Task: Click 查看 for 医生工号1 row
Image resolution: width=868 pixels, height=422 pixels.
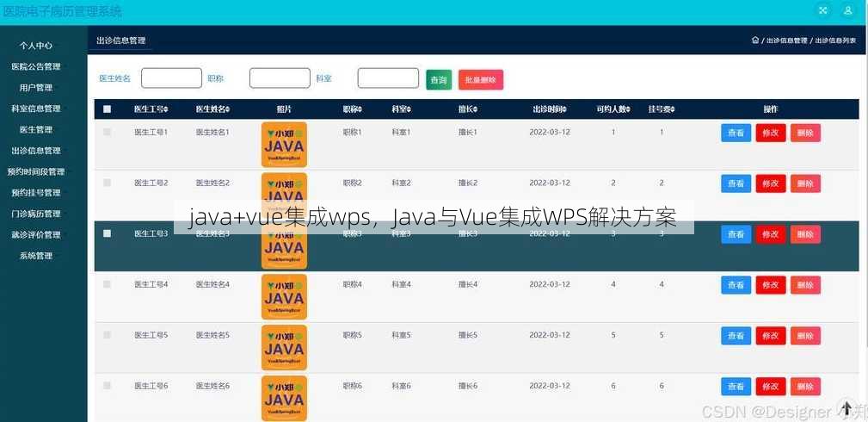Action: click(x=736, y=133)
